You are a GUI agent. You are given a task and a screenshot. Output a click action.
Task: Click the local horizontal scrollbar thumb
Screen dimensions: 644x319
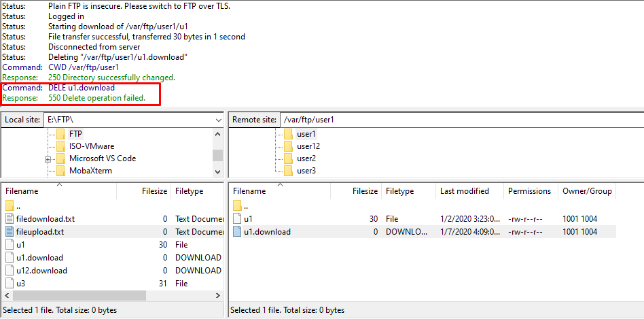click(x=79, y=296)
